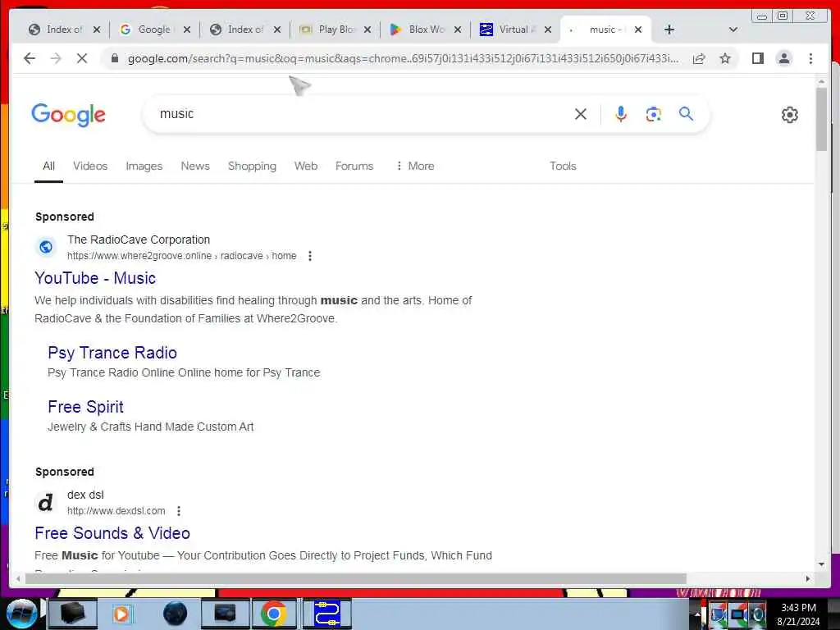Switch to the Forums results tab
This screenshot has width=840, height=630.
354,166
